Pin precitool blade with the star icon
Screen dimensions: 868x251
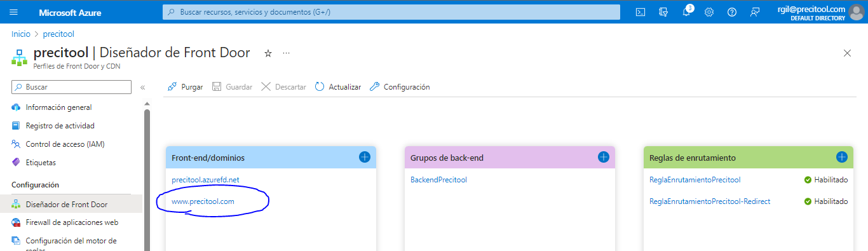(268, 53)
